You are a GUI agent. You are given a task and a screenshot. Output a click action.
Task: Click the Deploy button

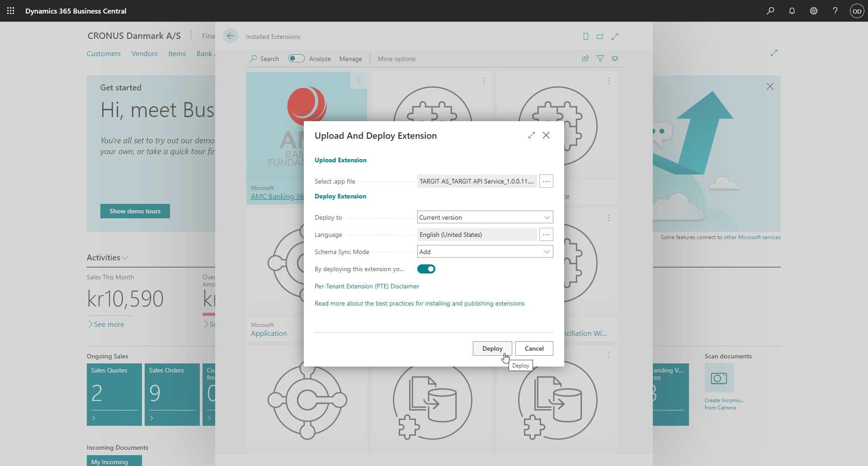pos(492,348)
